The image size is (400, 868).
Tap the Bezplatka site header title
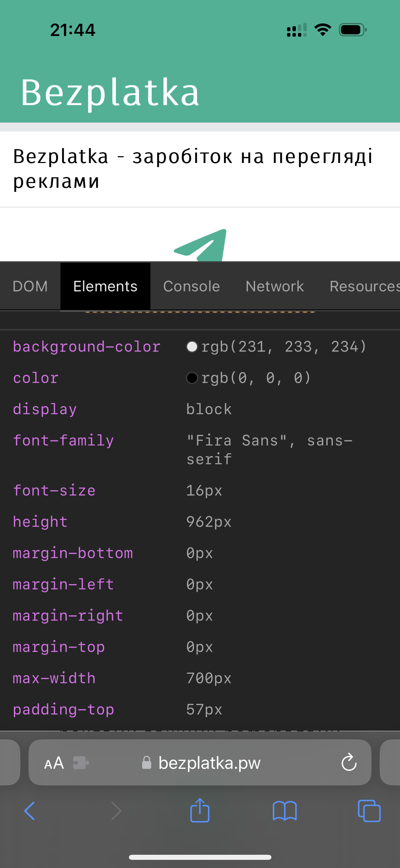110,92
